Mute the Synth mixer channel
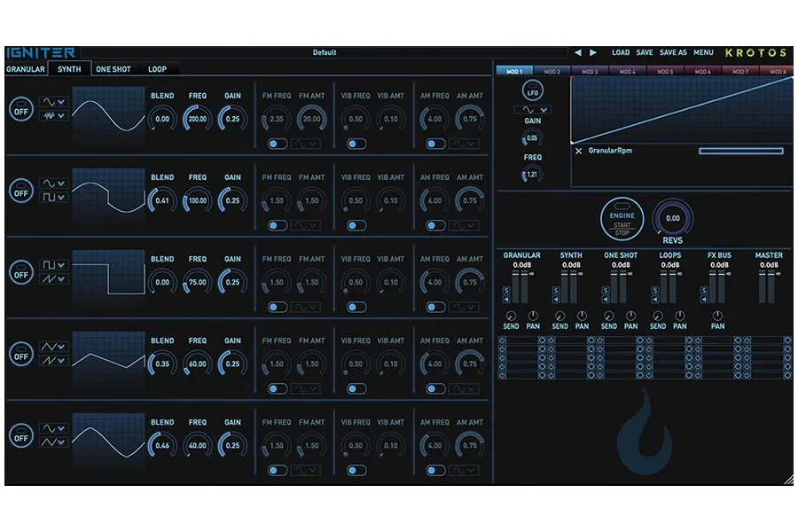798x532 pixels. (x=555, y=299)
